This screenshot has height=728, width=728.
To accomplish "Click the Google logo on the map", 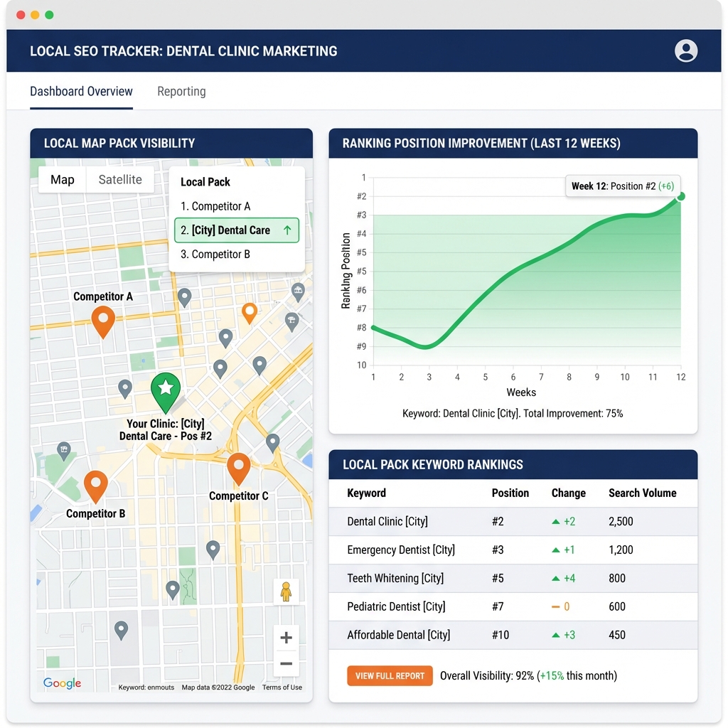I will coord(61,683).
